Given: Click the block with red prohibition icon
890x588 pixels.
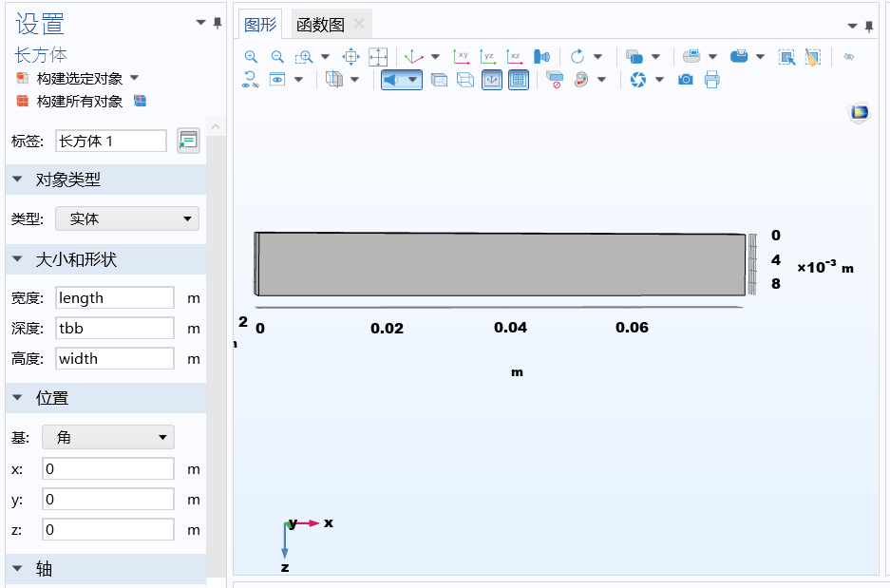Looking at the screenshot, I should tap(555, 80).
